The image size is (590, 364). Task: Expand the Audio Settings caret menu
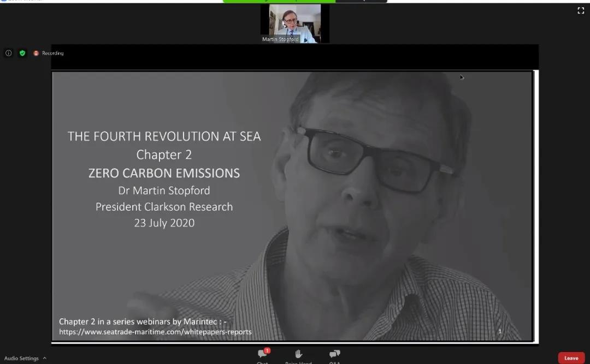pos(45,358)
